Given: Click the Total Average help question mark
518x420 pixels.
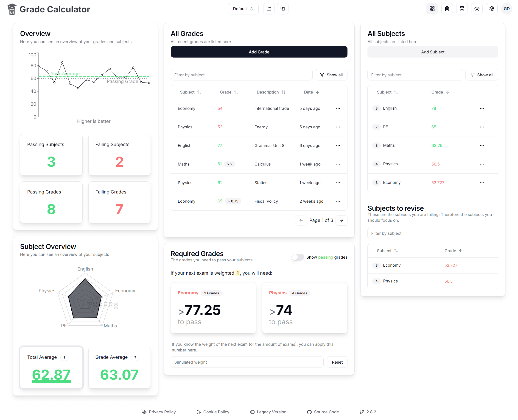Looking at the screenshot, I should point(64,358).
